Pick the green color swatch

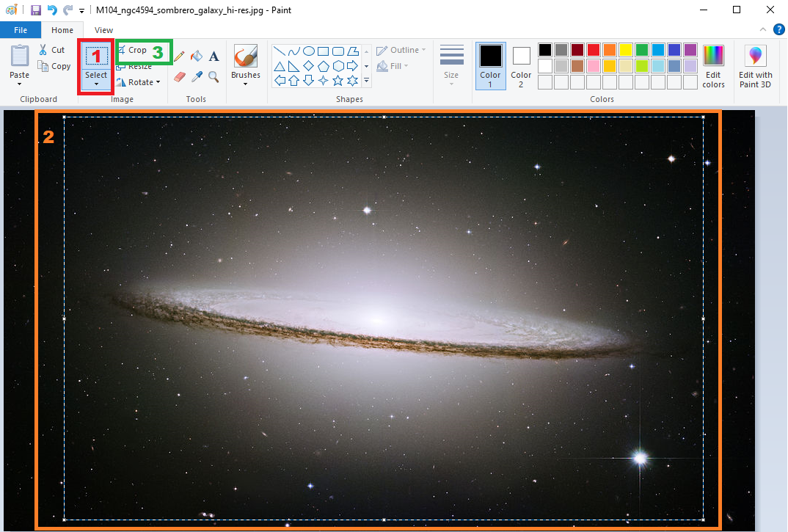[x=642, y=50]
